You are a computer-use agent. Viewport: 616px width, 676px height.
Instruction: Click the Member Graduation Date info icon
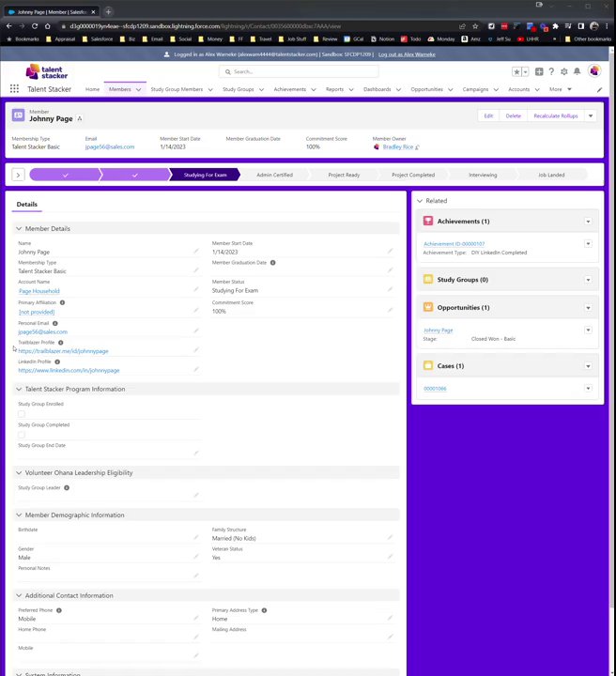[x=273, y=263]
